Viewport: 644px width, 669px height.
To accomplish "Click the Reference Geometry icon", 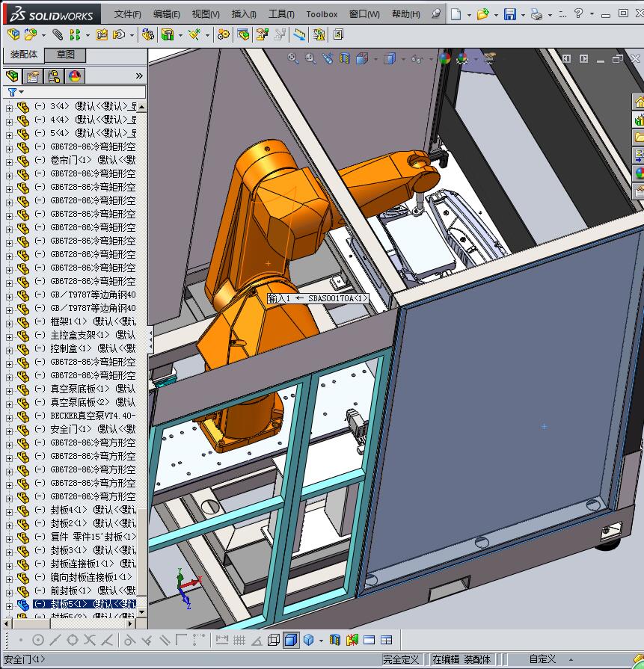I will (x=194, y=34).
